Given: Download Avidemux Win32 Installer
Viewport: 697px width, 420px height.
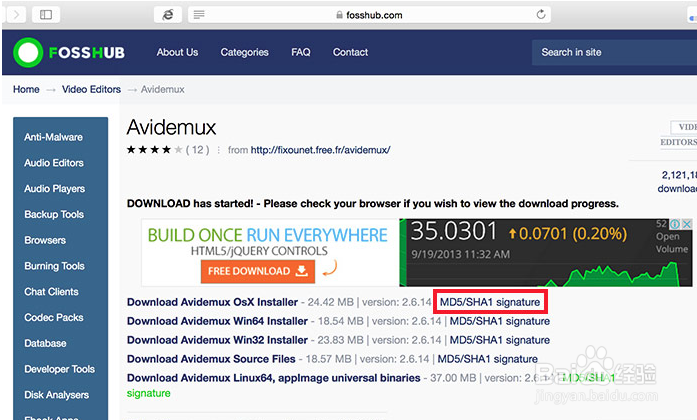Looking at the screenshot, I should 217,340.
